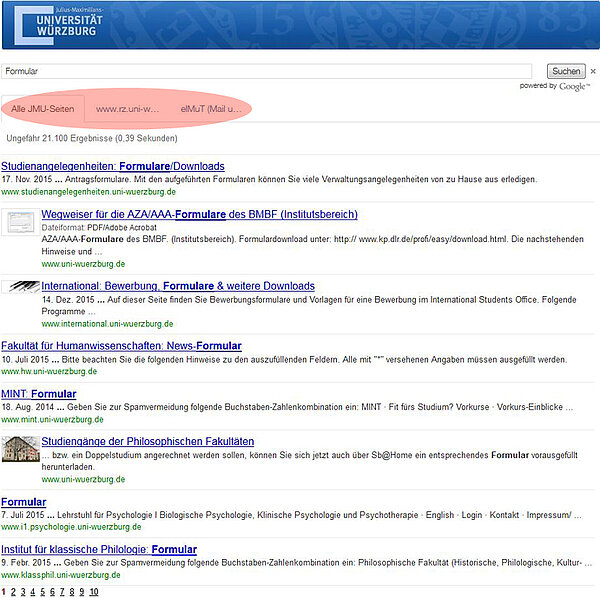Image resolution: width=600 pixels, height=598 pixels.
Task: Click the Google logo next to powered by
Action: [573, 87]
